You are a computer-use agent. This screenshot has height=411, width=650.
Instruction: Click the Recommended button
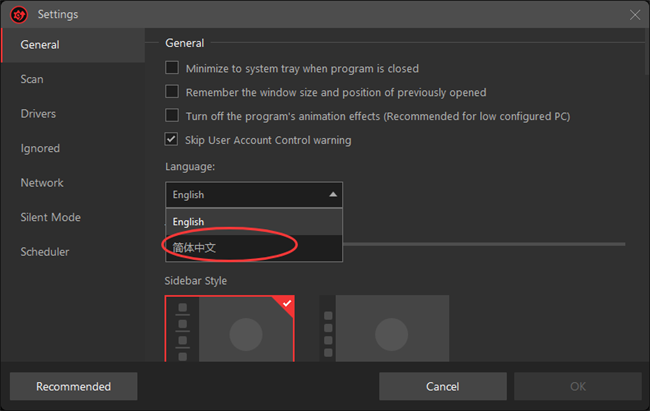coord(73,386)
